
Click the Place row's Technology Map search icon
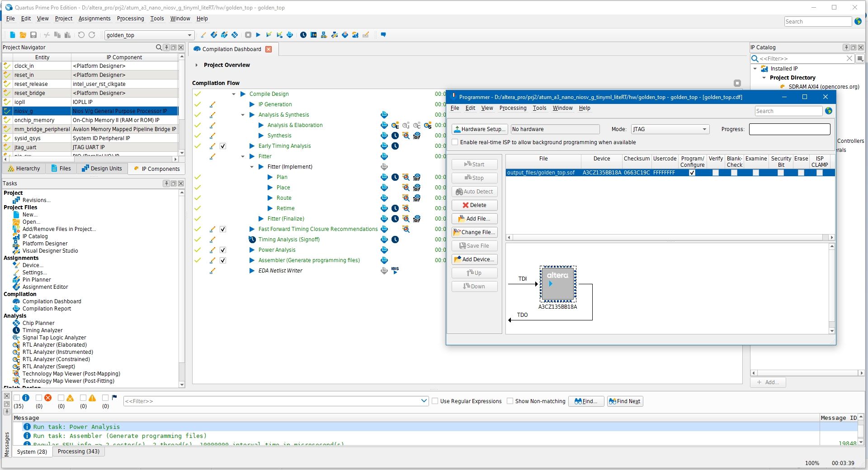coord(406,188)
